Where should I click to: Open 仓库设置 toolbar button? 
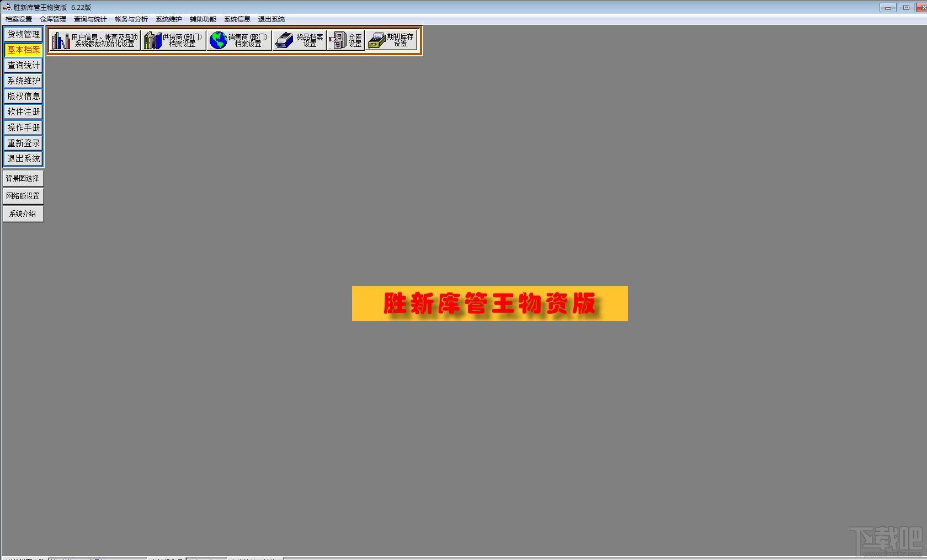(x=345, y=40)
